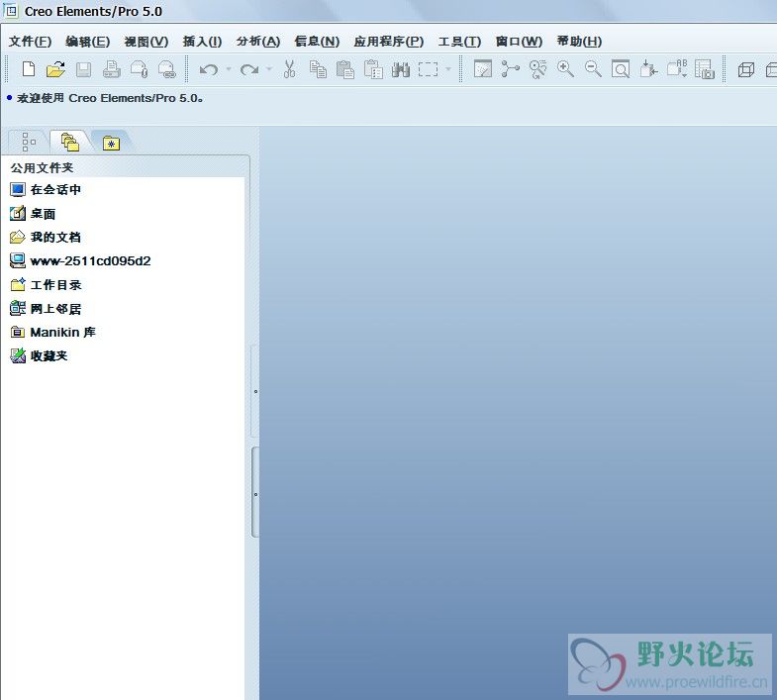Open an existing file with the folder icon
Viewport: 777px width, 700px height.
55,69
